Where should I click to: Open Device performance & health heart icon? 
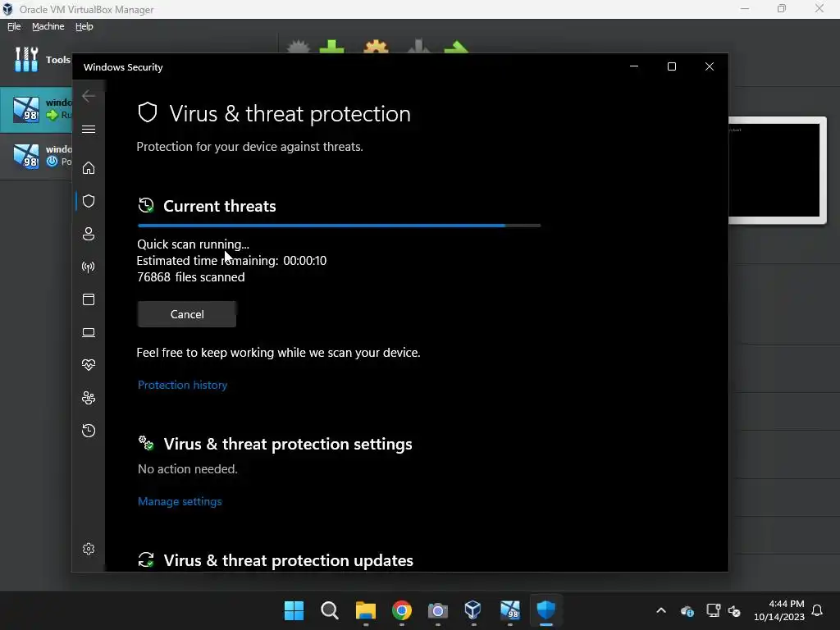point(89,365)
